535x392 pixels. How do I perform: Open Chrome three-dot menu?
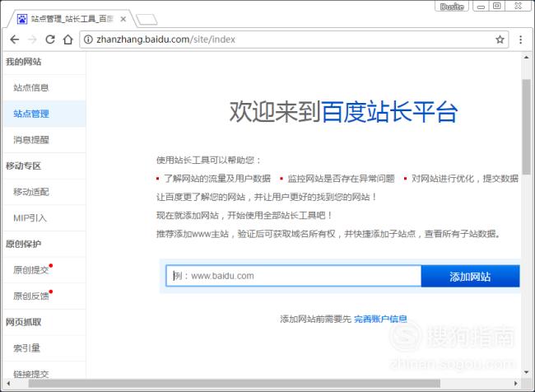[x=520, y=40]
